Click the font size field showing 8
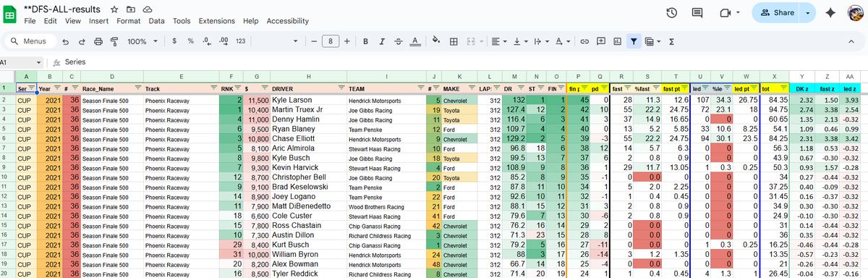 331,41
